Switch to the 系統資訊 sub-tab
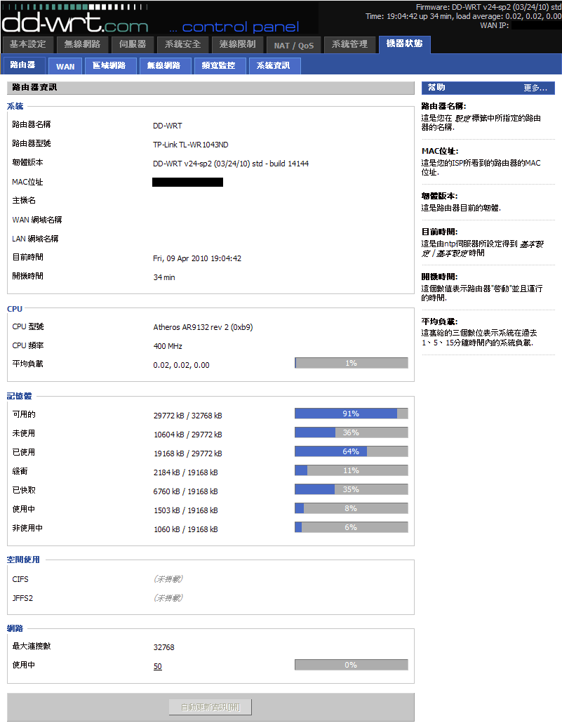This screenshot has height=728, width=562. [x=274, y=66]
